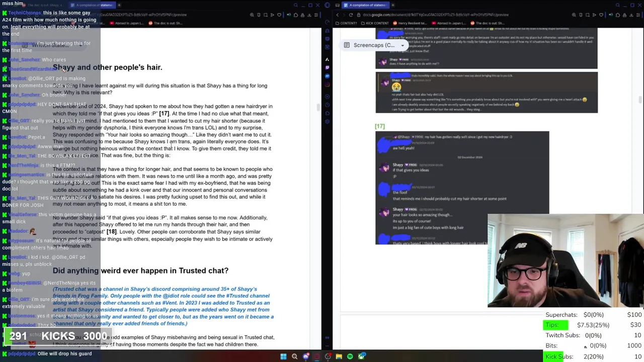Screen dimensions: 644x362
Task: Open Henry Resilient bookmark in right browser
Action: (410, 23)
